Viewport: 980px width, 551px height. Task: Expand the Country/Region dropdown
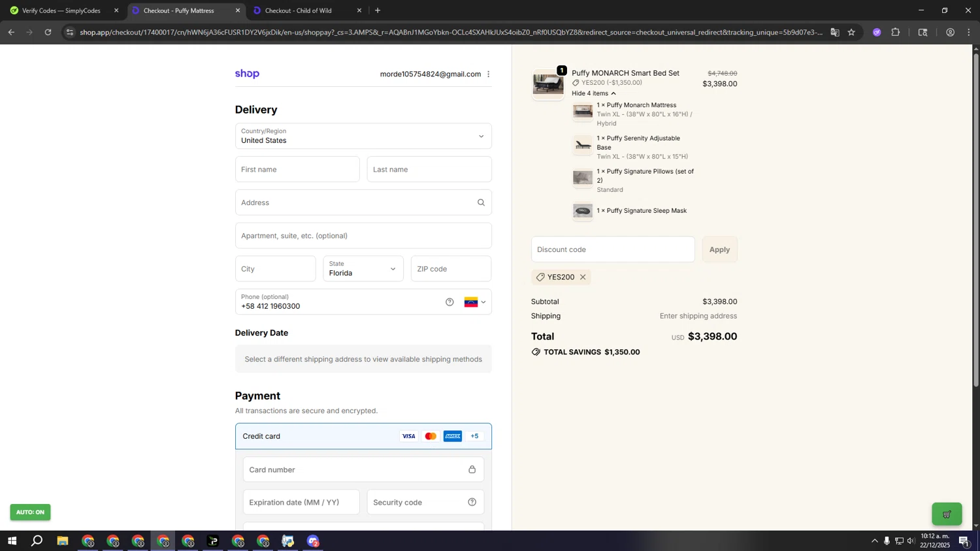[x=363, y=136]
